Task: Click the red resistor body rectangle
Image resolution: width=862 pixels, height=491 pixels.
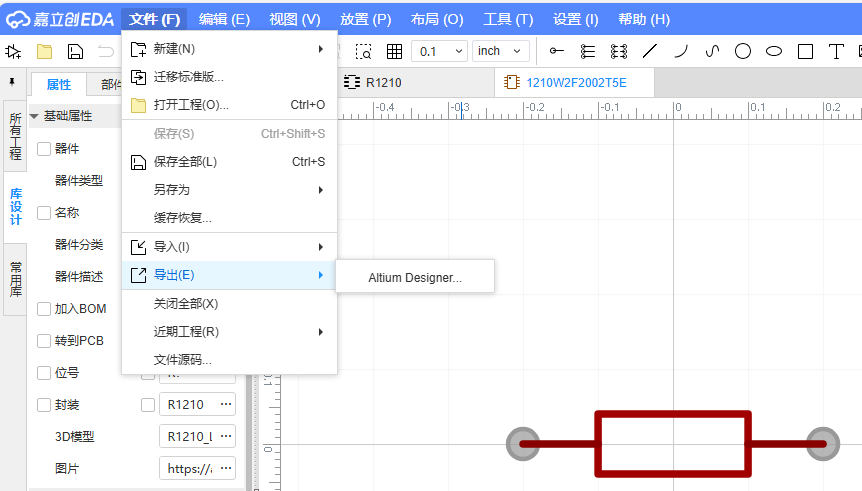Action: (x=673, y=444)
